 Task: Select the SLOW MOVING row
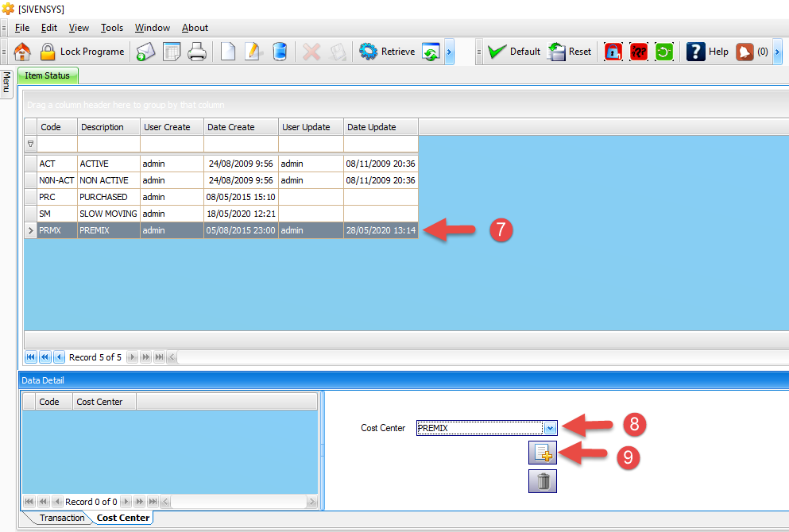tap(222, 214)
